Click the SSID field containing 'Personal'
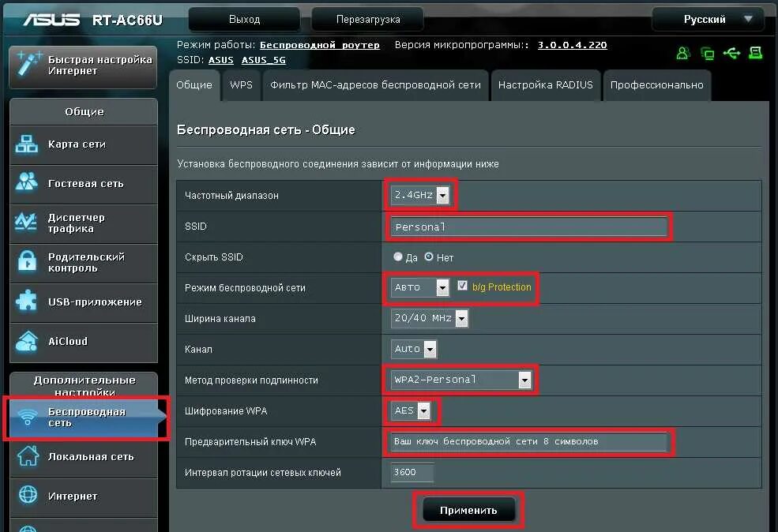The image size is (778, 532). [529, 227]
